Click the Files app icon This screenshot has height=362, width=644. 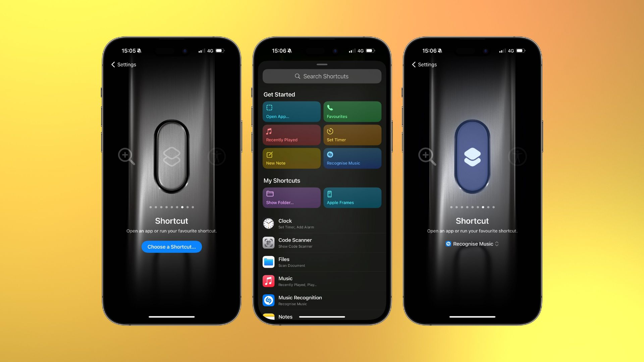(x=268, y=262)
